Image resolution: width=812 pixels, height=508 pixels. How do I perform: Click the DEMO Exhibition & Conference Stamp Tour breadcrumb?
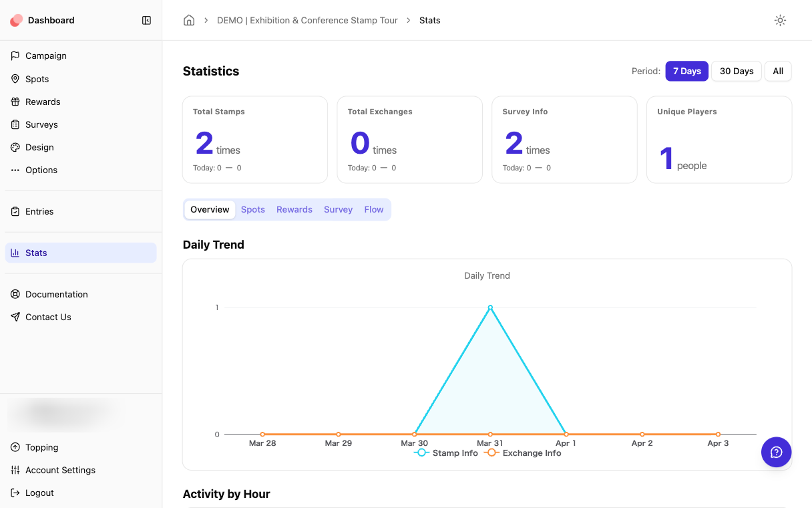click(x=307, y=20)
